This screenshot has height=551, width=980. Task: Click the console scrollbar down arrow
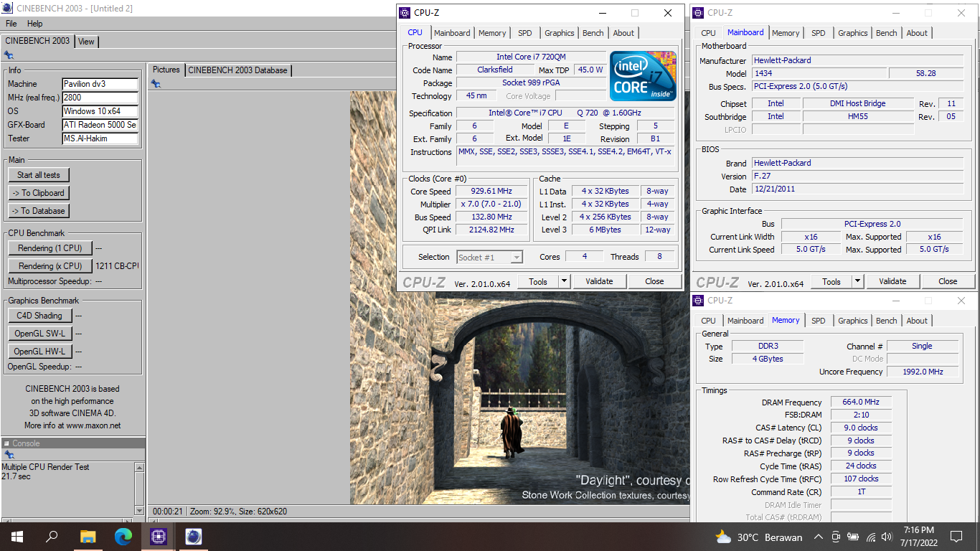coord(139,510)
